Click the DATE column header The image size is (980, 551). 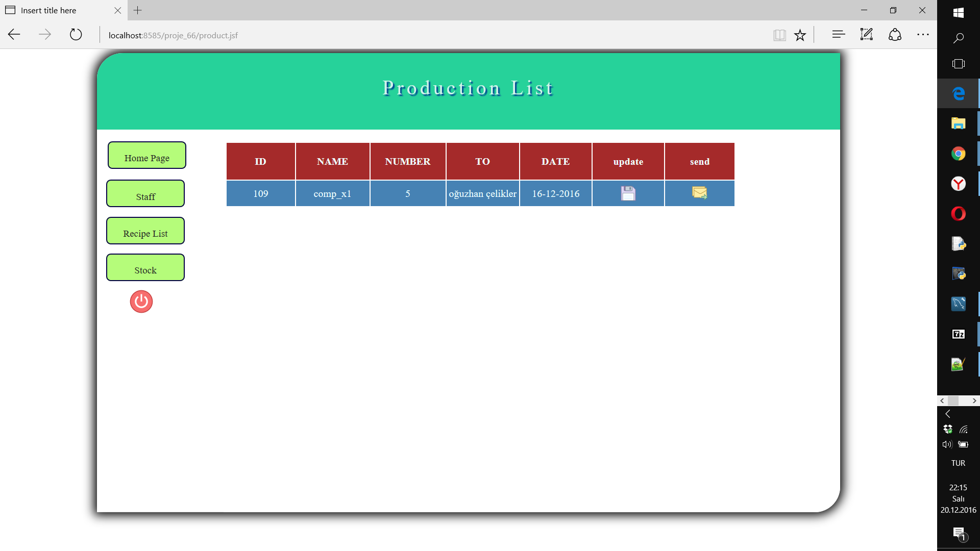pos(556,161)
